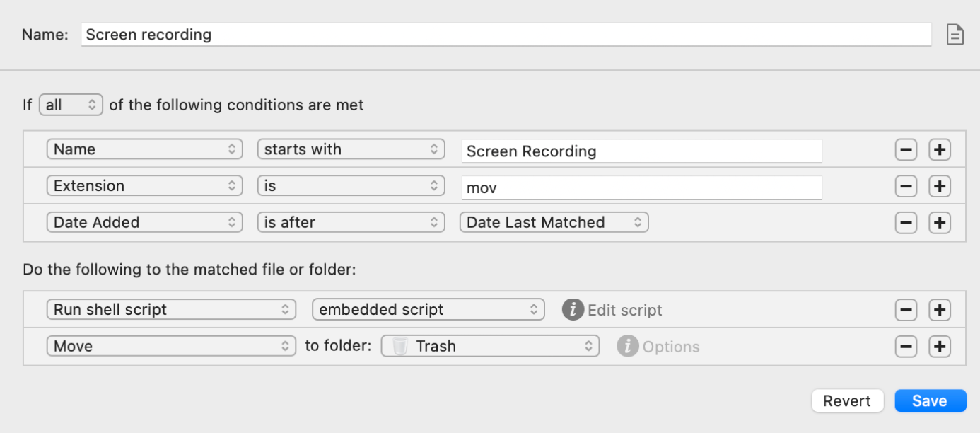Open the Run shell script action dropdown
The height and width of the screenshot is (433, 980).
coord(171,309)
